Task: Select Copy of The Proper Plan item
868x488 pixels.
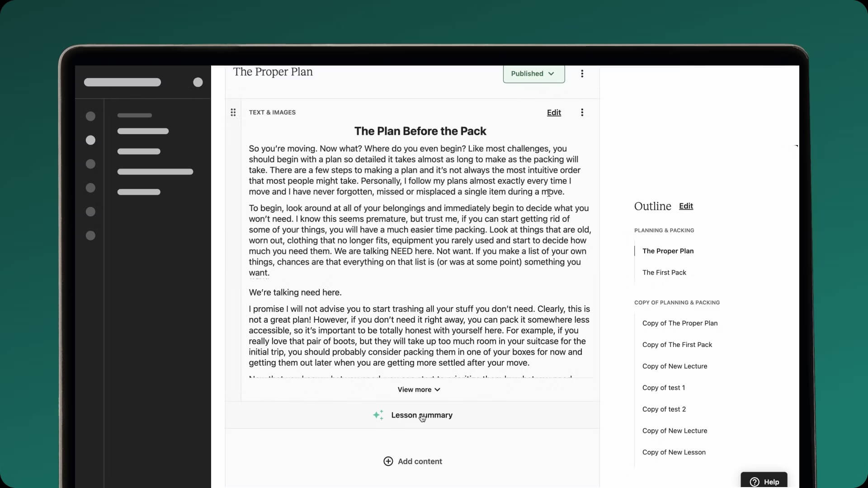Action: point(679,322)
